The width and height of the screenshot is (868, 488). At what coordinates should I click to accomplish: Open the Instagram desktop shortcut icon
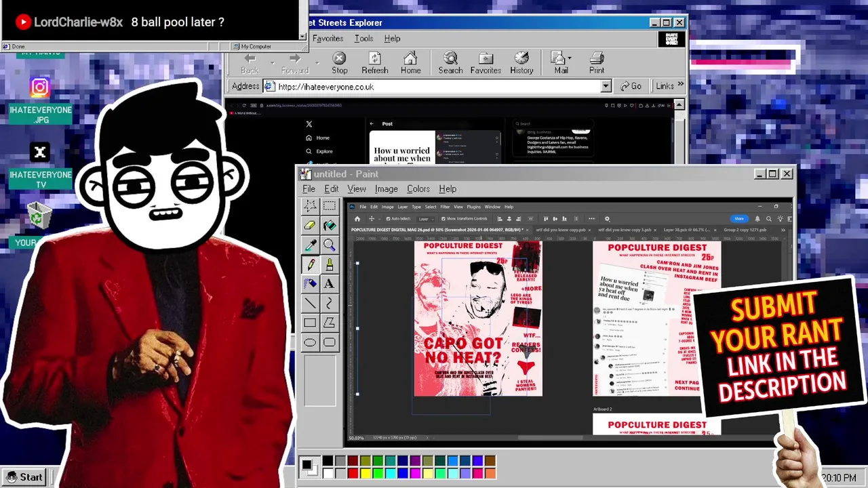[x=40, y=87]
